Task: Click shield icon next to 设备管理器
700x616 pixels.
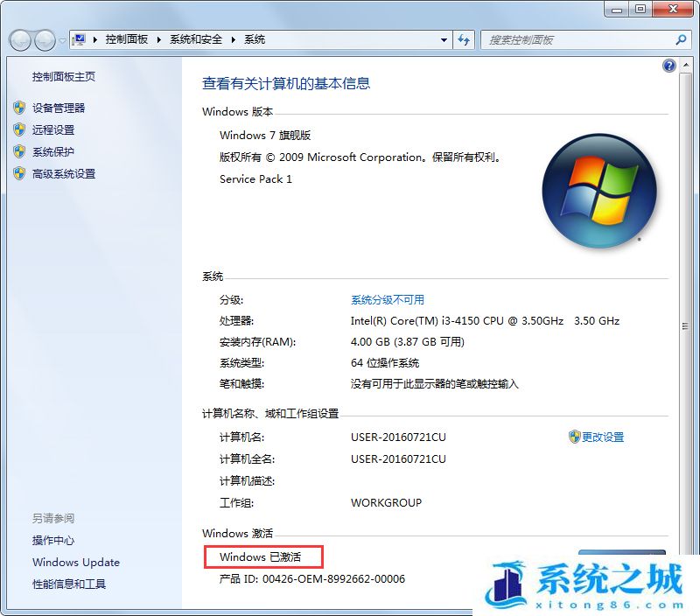Action: (18, 108)
